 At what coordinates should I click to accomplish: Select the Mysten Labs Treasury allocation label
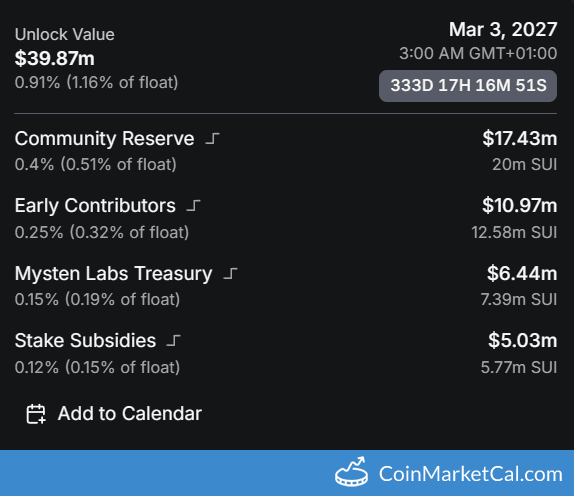pyautogui.click(x=113, y=273)
